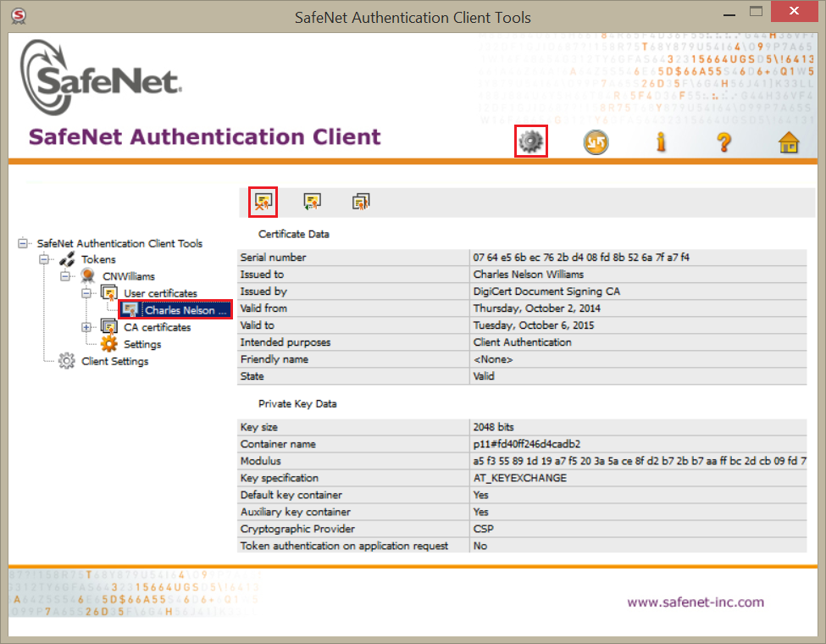Click the SafeNet app icon in title bar
Screen dimensions: 826x644
(x=18, y=16)
